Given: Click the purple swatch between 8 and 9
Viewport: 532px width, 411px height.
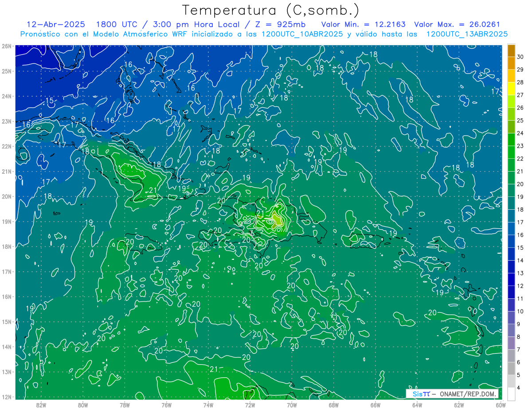Looking at the screenshot, I should pos(511,330).
